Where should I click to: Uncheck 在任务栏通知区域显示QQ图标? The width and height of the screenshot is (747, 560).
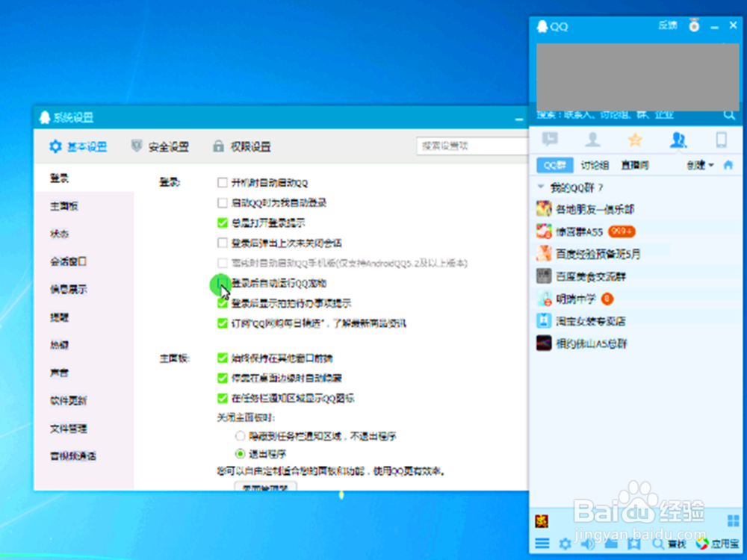pos(222,398)
